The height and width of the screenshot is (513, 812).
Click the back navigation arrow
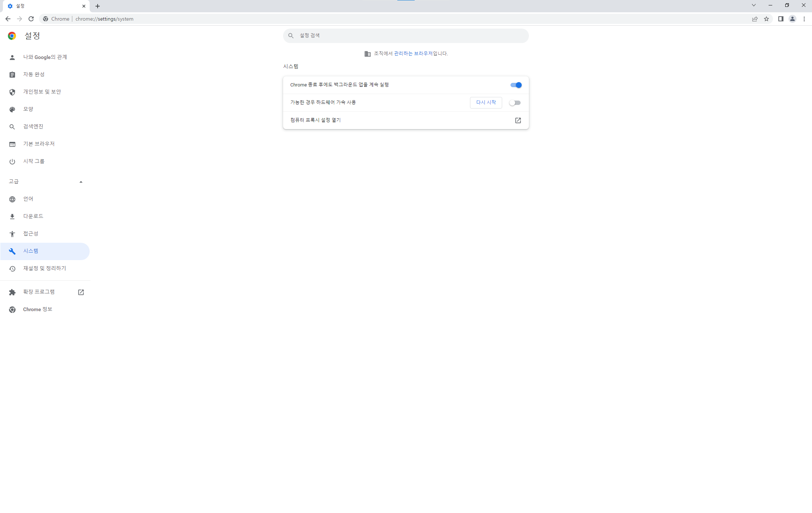[8, 19]
